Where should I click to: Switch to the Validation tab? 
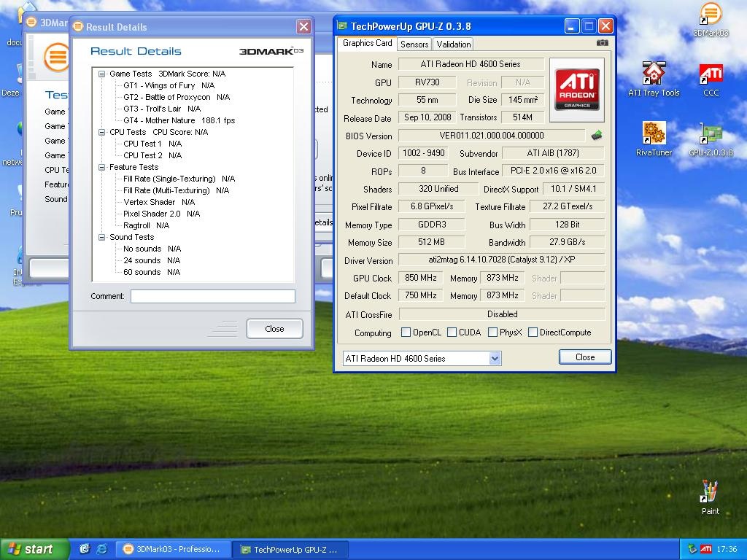(454, 44)
